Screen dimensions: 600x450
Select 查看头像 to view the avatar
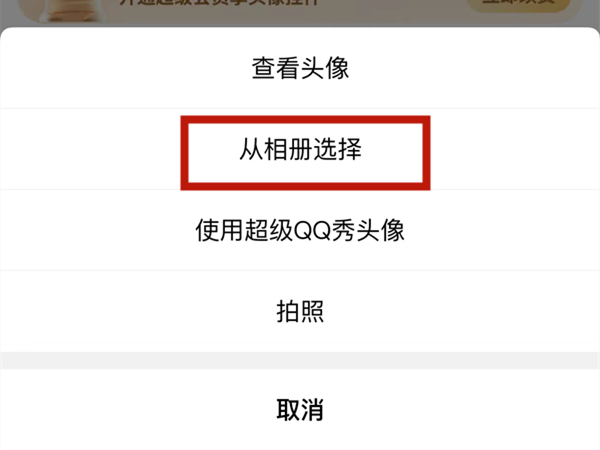[x=300, y=68]
